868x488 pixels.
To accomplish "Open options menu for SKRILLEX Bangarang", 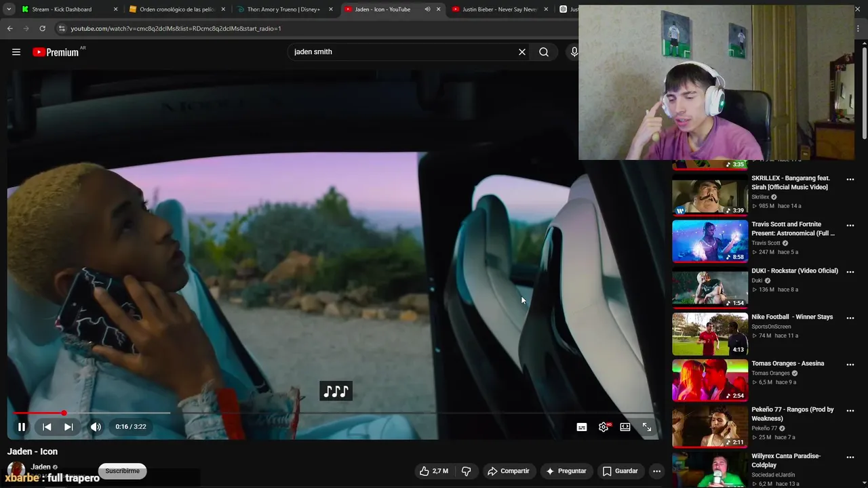I will [x=850, y=180].
